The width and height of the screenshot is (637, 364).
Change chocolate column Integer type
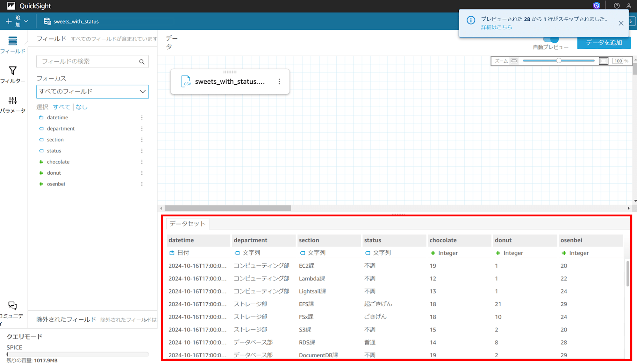coord(444,253)
